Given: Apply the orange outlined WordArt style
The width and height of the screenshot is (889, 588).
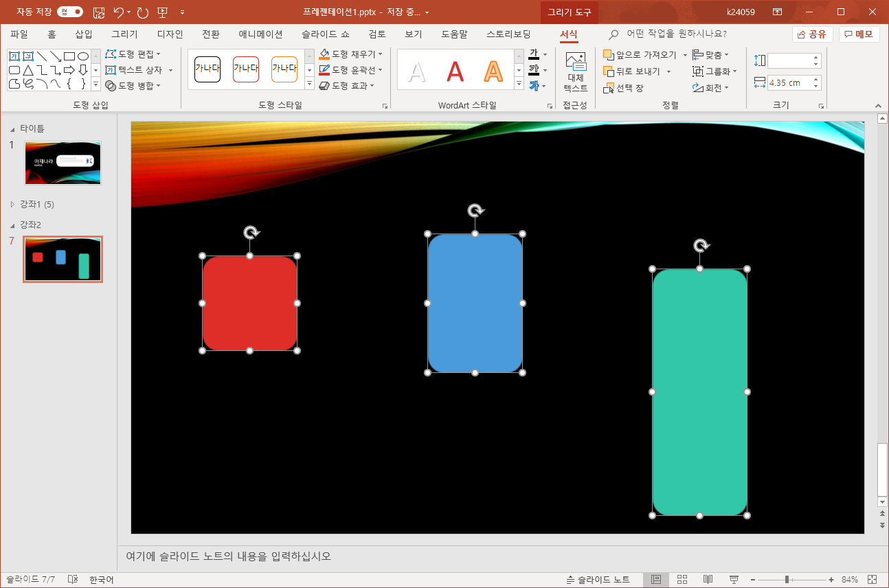Looking at the screenshot, I should pos(493,71).
